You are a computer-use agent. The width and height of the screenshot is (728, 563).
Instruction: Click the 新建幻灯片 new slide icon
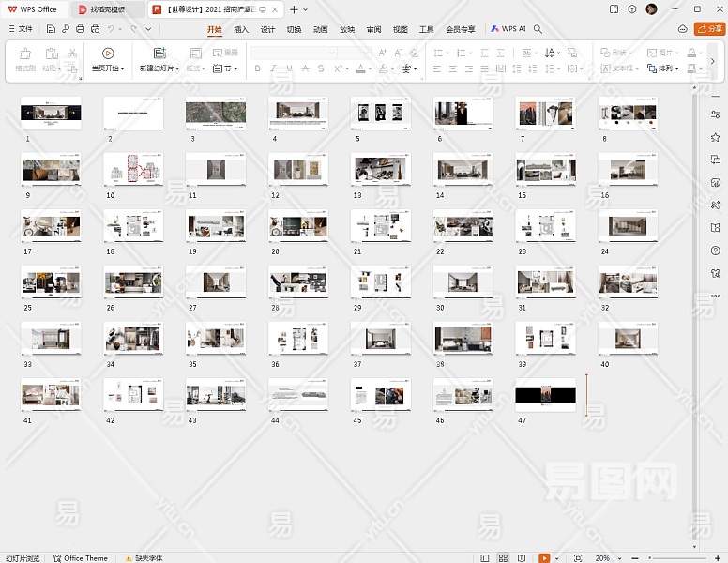pyautogui.click(x=159, y=53)
